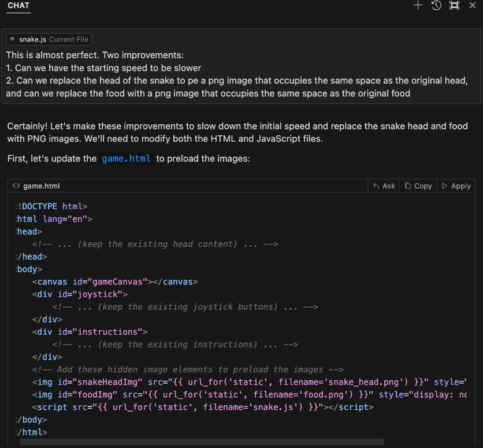The height and width of the screenshot is (448, 483).
Task: Start a new chat with plus icon
Action: click(x=418, y=5)
